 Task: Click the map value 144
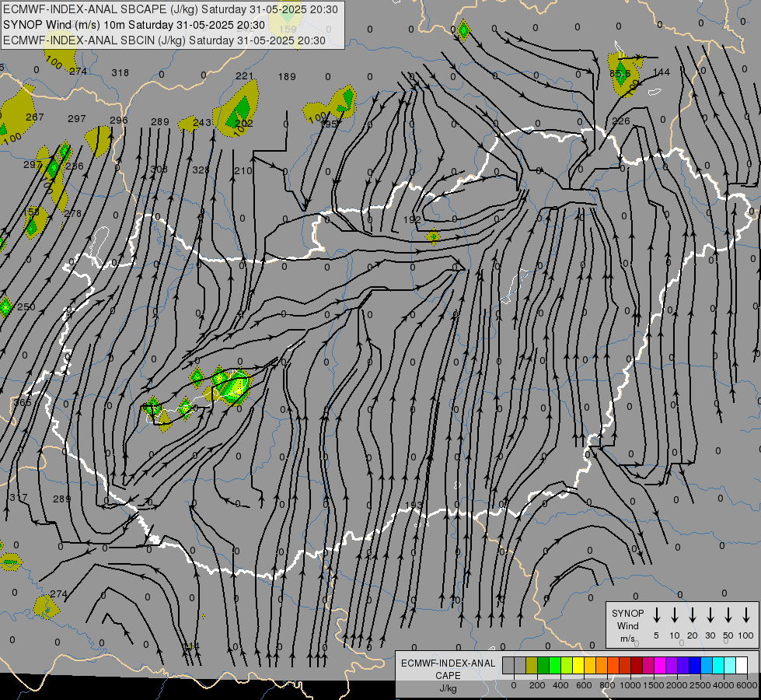click(x=661, y=72)
